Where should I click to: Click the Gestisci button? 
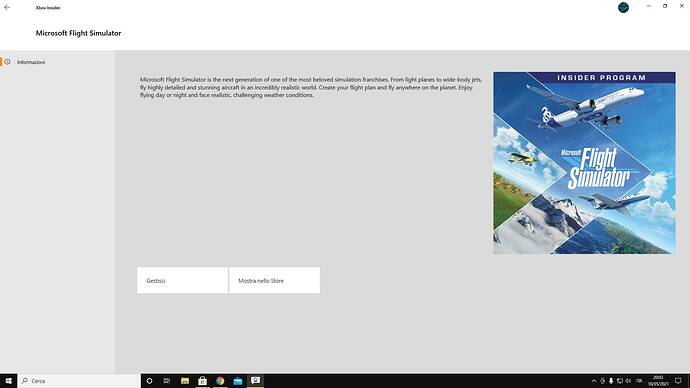point(183,280)
